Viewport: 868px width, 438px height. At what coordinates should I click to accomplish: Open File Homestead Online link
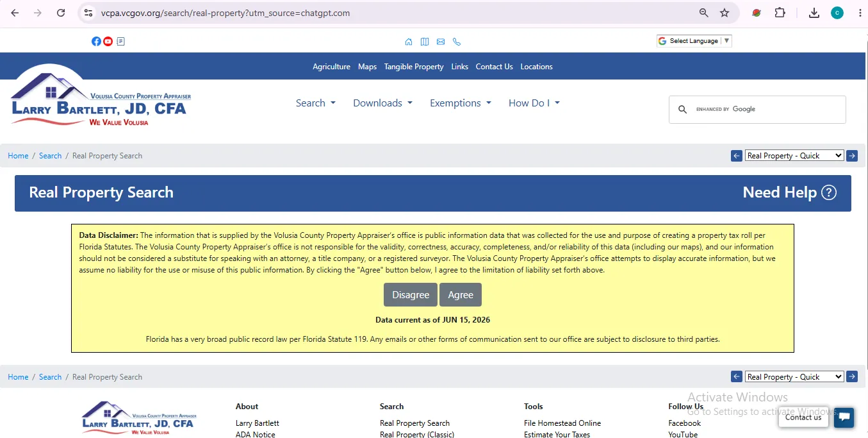click(562, 423)
